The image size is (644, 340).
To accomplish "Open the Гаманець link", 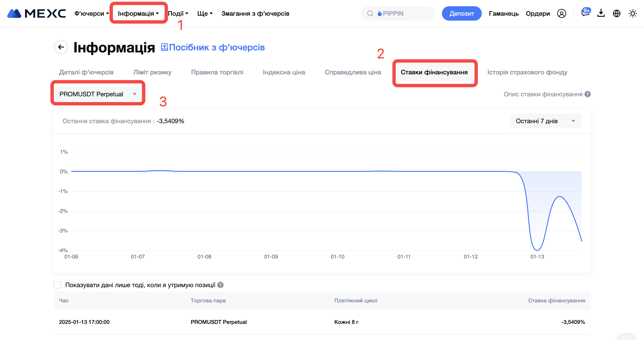I will (x=503, y=13).
